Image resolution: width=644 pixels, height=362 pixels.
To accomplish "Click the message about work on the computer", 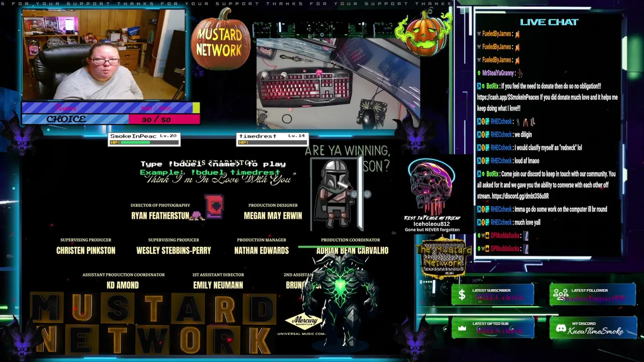I will pyautogui.click(x=560, y=209).
